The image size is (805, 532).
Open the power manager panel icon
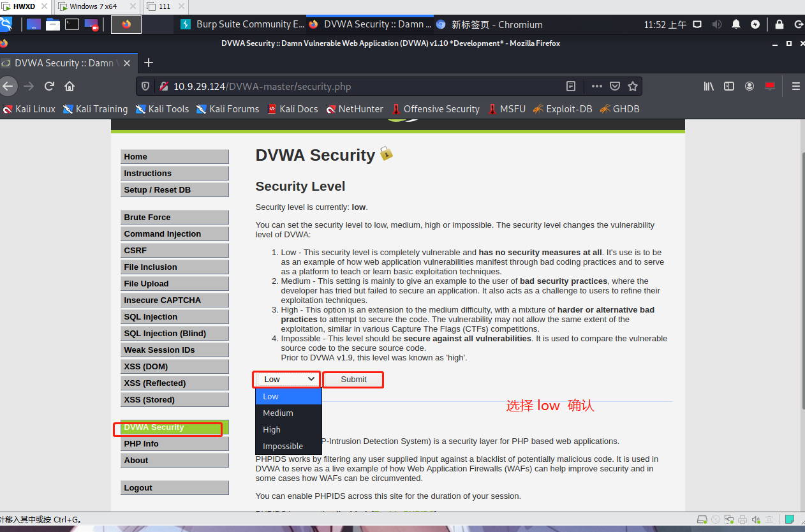click(755, 24)
